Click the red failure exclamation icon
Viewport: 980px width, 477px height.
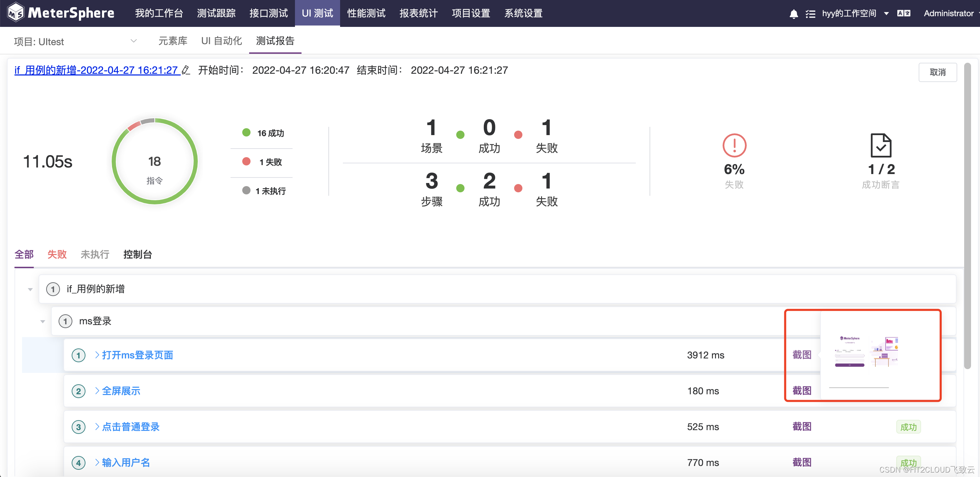[x=734, y=145]
